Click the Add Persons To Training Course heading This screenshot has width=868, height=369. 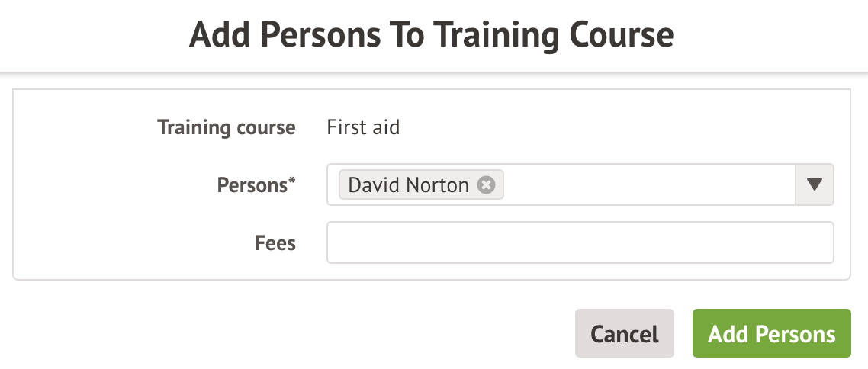click(432, 35)
